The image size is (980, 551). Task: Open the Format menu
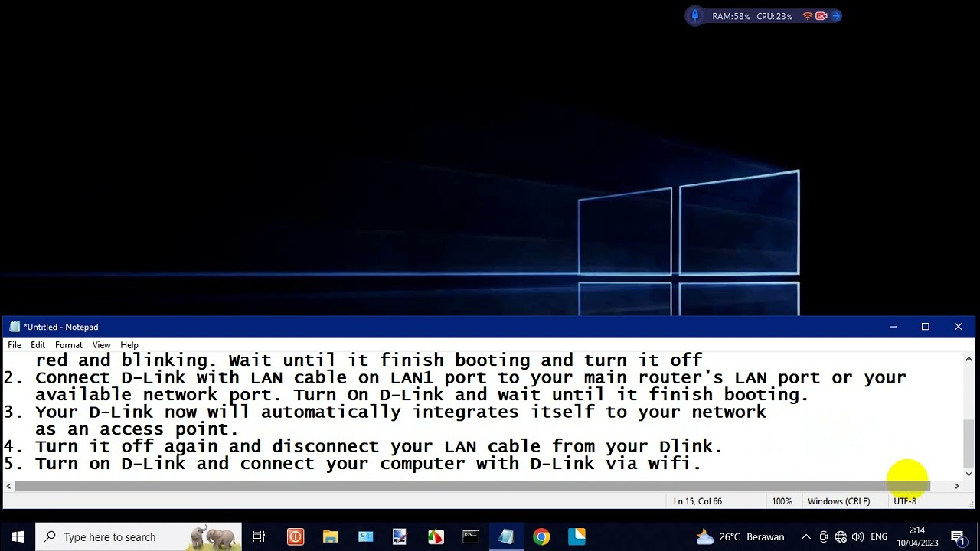tap(69, 345)
